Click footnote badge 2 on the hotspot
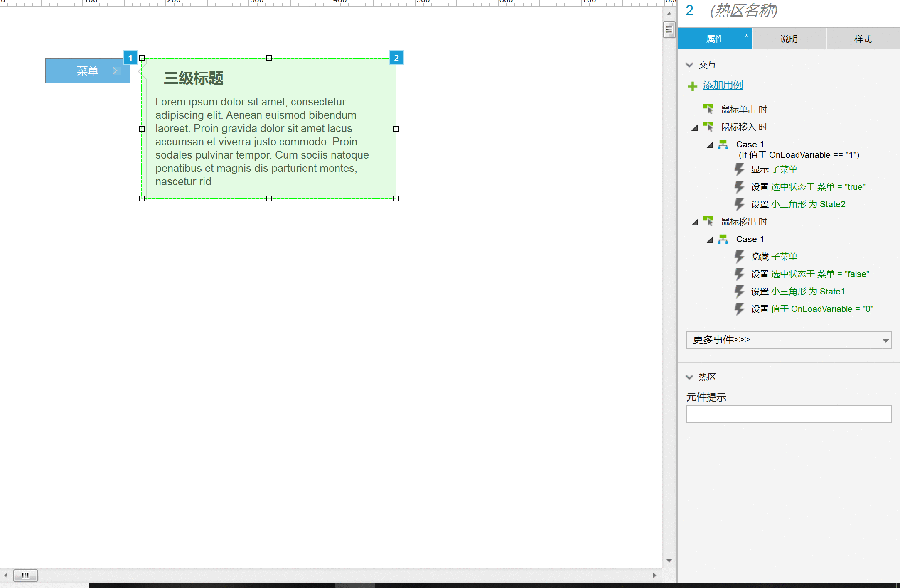Viewport: 900px width, 588px height. [x=396, y=58]
